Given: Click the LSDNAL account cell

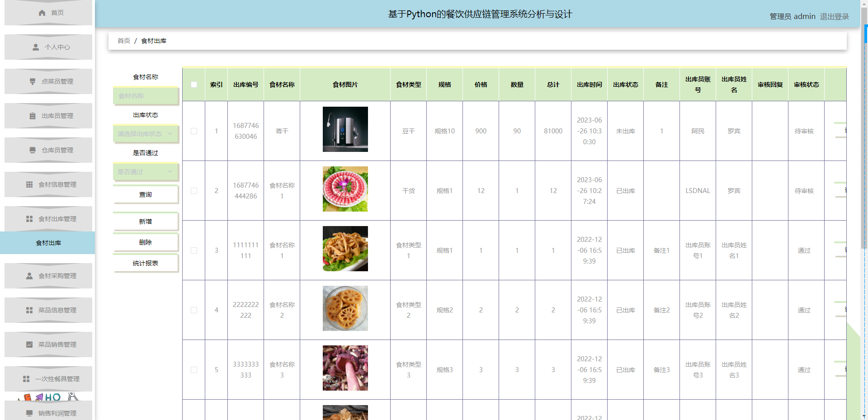Looking at the screenshot, I should pyautogui.click(x=698, y=191).
